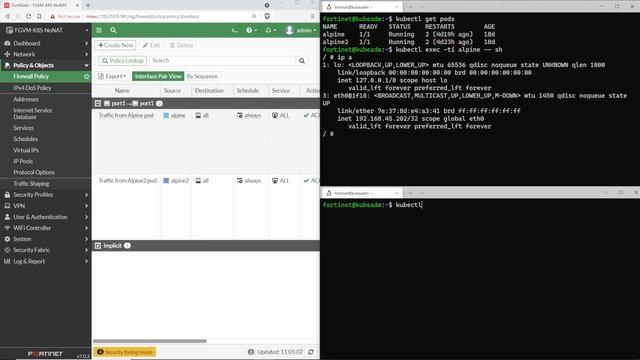
Task: Click the Delete button
Action: 182,45
